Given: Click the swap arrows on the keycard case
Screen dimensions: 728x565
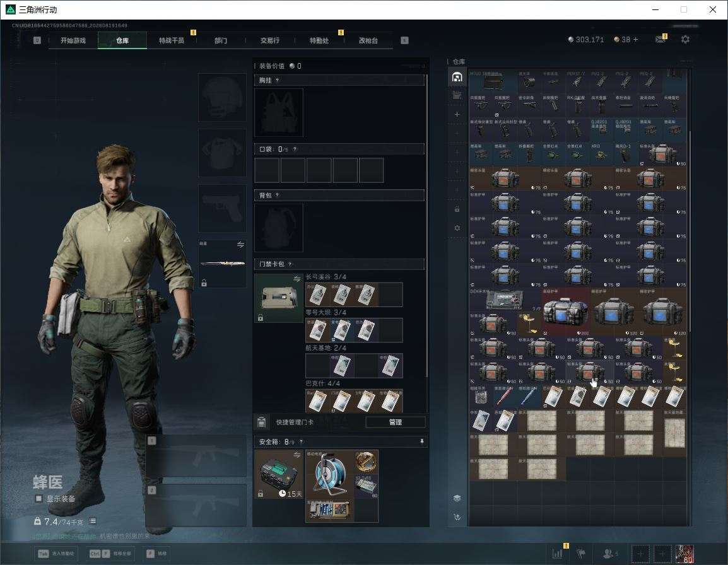Looking at the screenshot, I should 296,279.
